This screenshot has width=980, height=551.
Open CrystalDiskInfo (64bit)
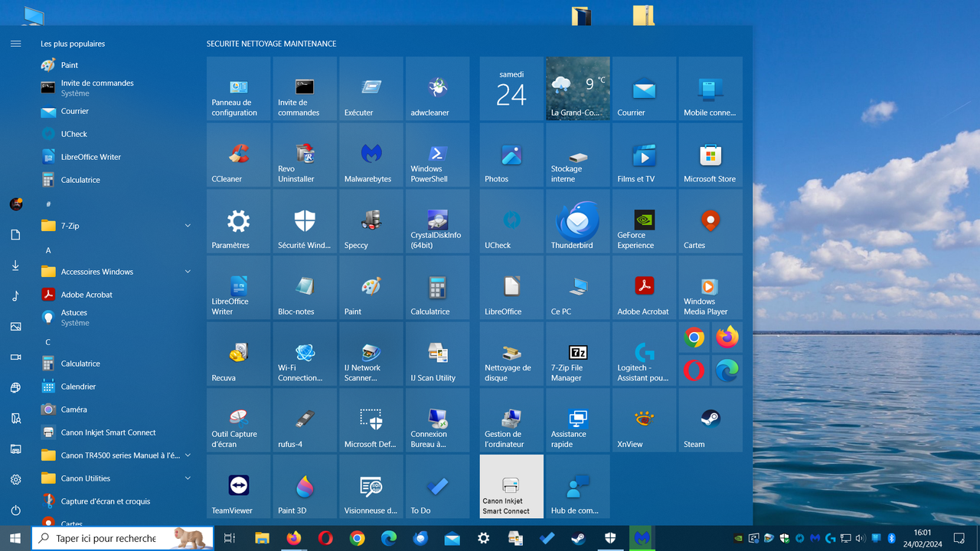pyautogui.click(x=437, y=222)
